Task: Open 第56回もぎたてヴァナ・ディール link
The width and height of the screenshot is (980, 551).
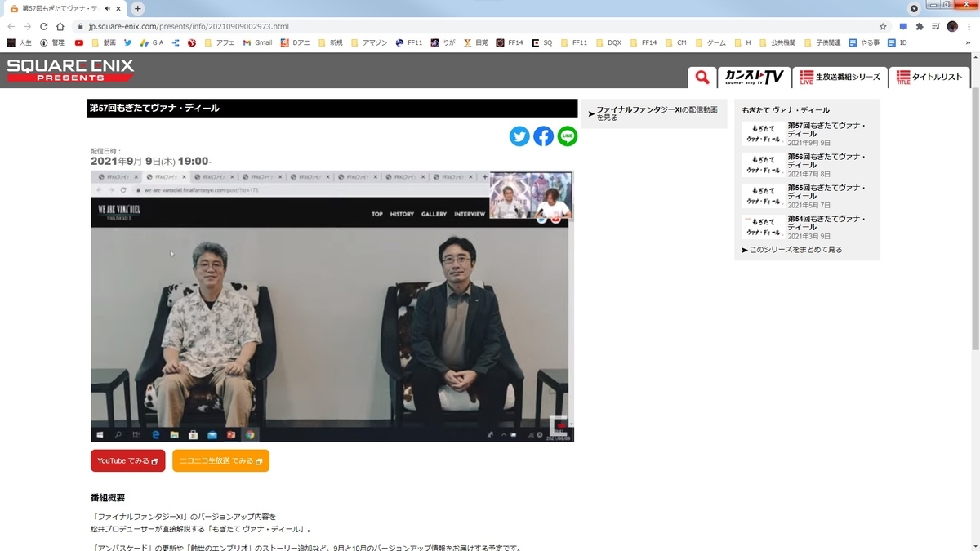Action: click(x=826, y=160)
